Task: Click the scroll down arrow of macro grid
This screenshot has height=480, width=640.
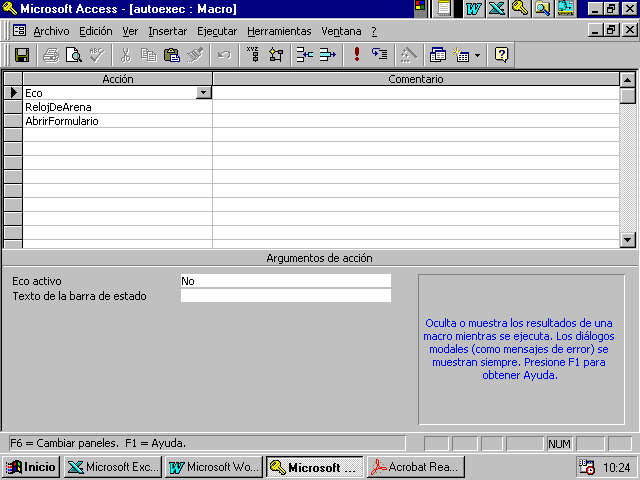Action: [x=628, y=240]
